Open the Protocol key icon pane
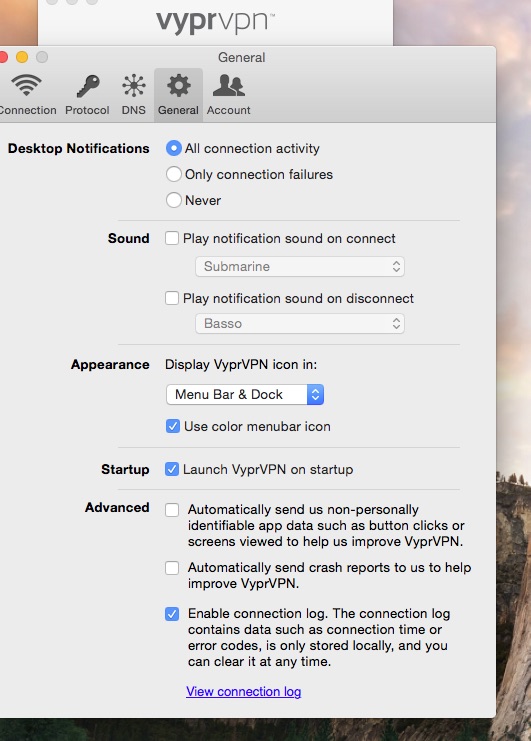 87,95
